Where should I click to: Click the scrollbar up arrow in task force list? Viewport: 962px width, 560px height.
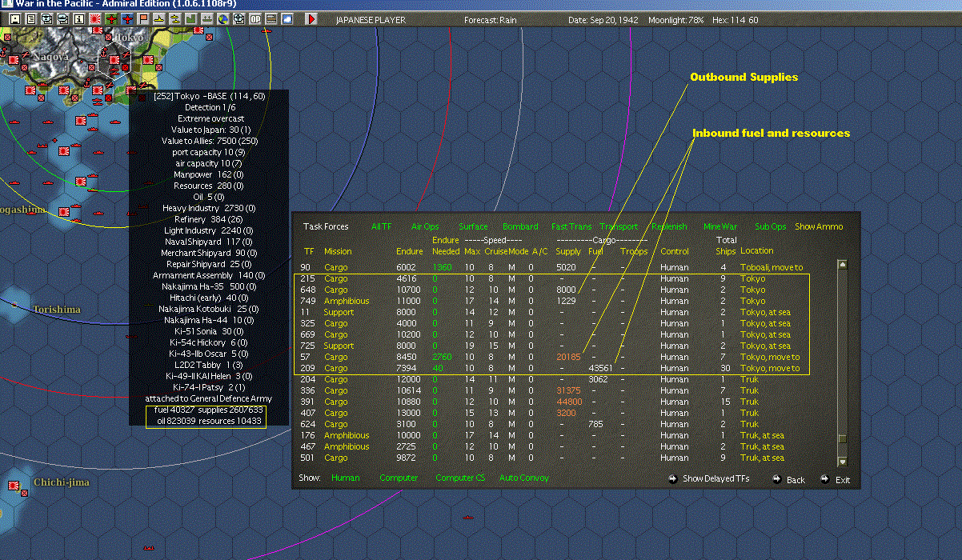(x=842, y=265)
